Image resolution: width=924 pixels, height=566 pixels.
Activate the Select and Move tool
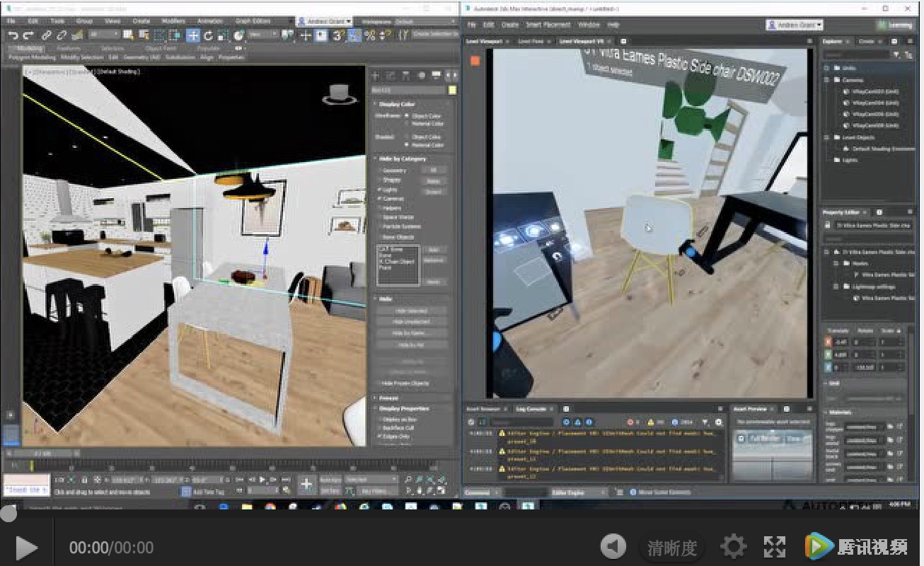tap(192, 35)
